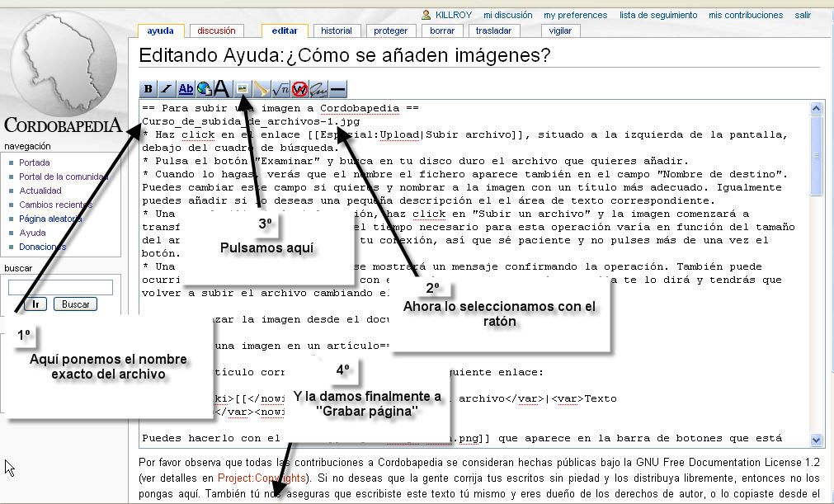Insert a math formula with the square root icon
The width and height of the screenshot is (834, 504).
pos(280,89)
